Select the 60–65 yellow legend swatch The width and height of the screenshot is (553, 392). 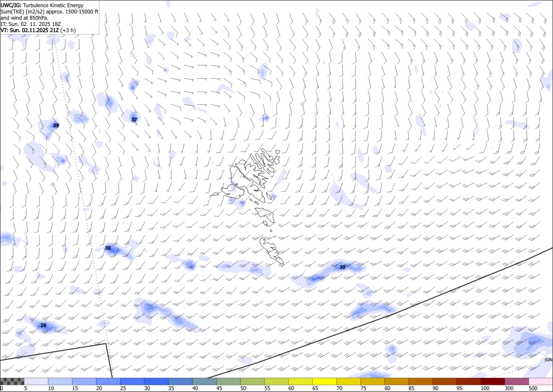coord(300,381)
